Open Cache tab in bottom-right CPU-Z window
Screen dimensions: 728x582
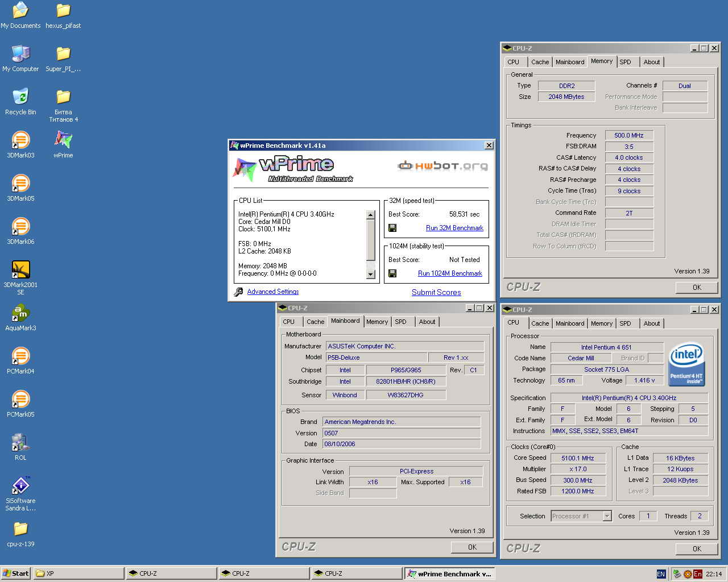click(540, 323)
